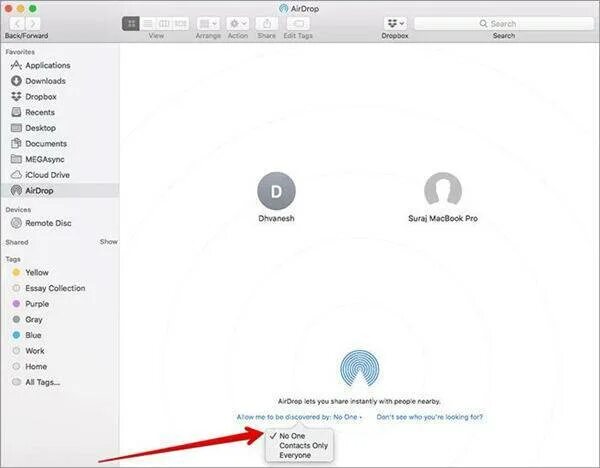Click the Dhvanesh AirDrop contact

coord(276,197)
